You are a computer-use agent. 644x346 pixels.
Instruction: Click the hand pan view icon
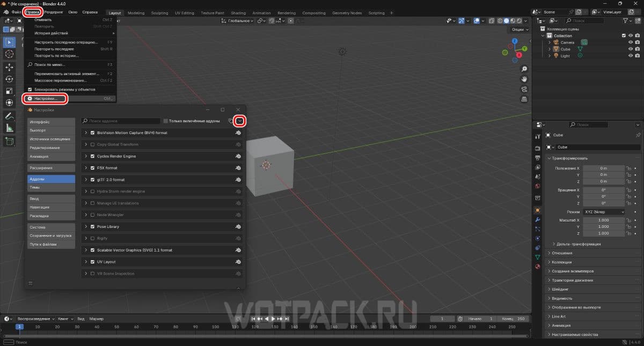pos(524,78)
